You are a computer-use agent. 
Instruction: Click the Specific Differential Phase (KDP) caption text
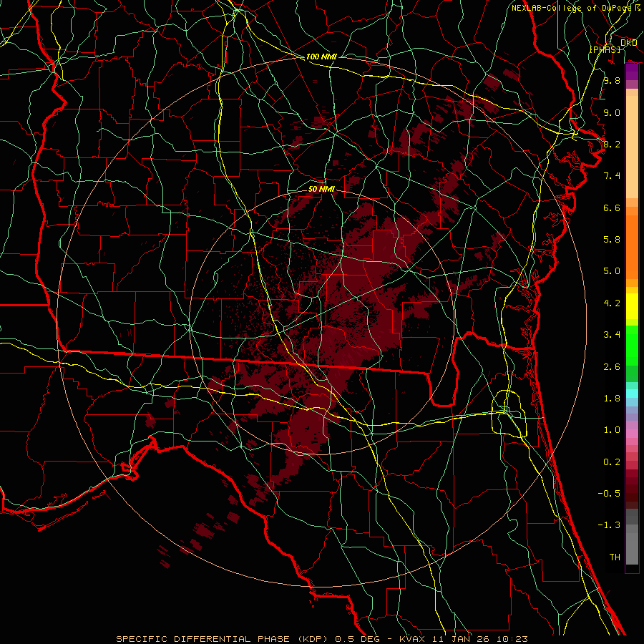pos(223,639)
